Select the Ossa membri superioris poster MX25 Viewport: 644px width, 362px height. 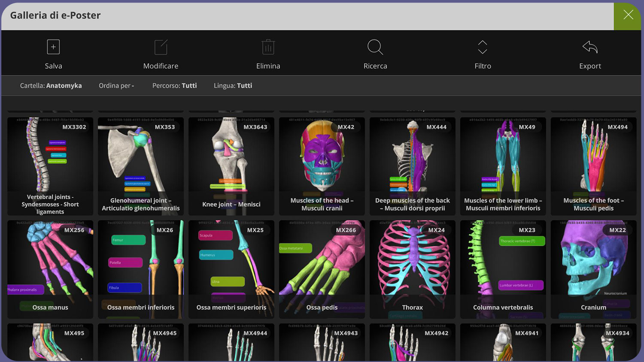(231, 269)
